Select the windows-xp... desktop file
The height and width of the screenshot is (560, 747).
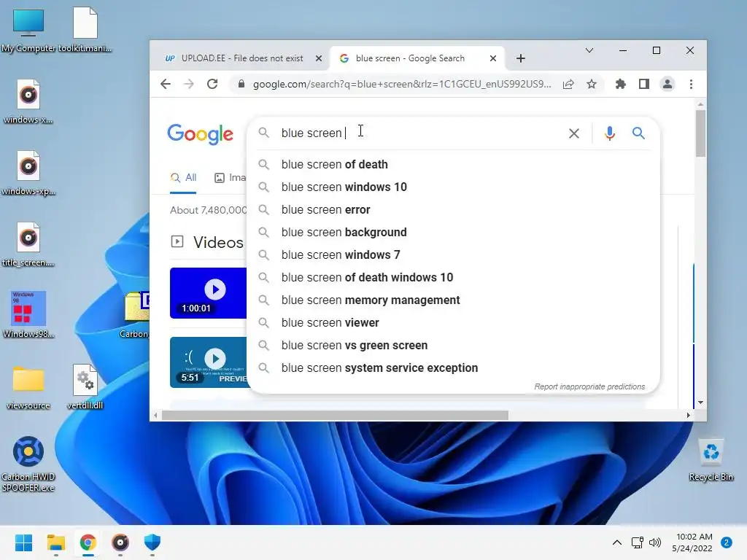(28, 174)
